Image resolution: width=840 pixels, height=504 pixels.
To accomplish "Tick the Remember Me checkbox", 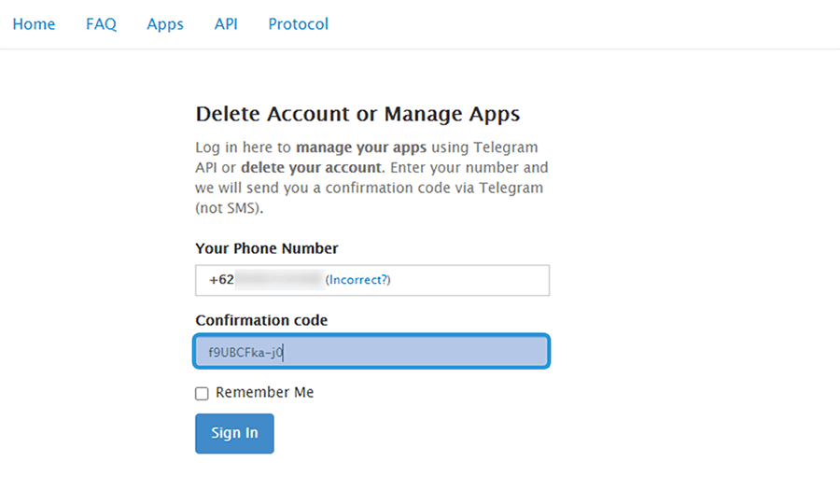I will (x=202, y=394).
